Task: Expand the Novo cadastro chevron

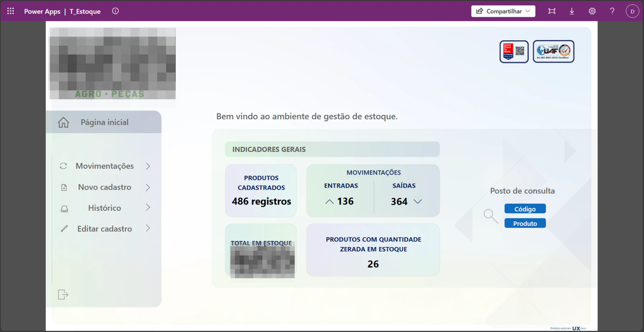Action: point(148,188)
